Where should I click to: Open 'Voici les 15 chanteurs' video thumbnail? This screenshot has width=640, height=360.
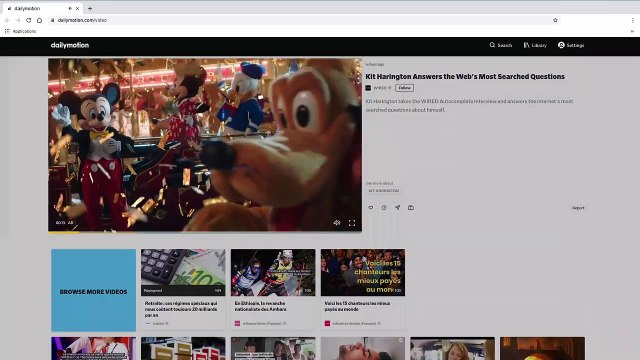click(x=363, y=273)
